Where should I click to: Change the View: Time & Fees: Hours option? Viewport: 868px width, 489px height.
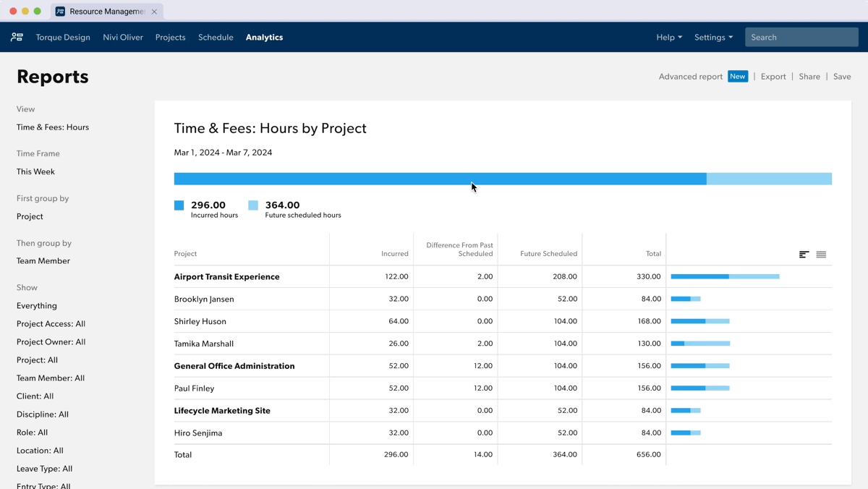[x=53, y=127]
